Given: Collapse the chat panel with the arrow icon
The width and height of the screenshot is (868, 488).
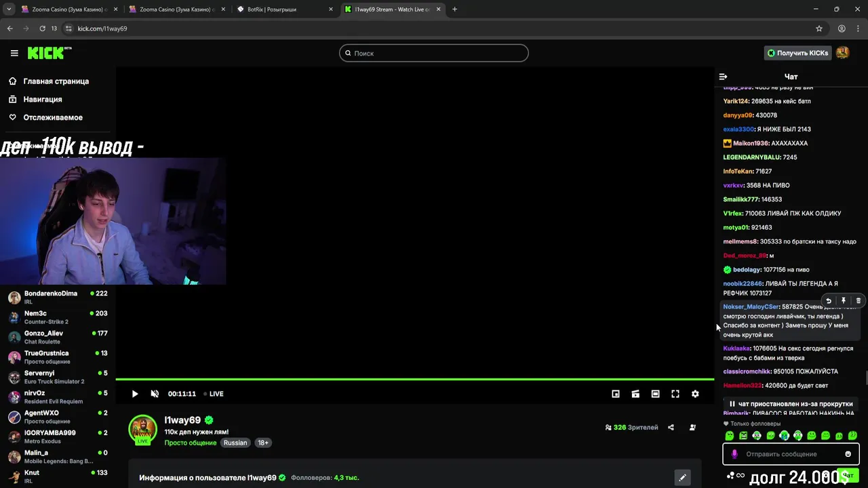Looking at the screenshot, I should point(723,77).
